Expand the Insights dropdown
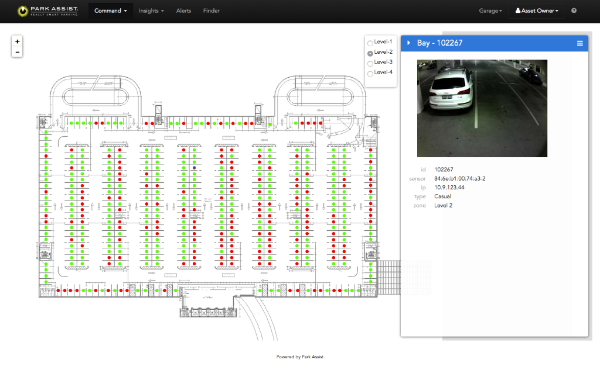The width and height of the screenshot is (600, 384). [151, 11]
